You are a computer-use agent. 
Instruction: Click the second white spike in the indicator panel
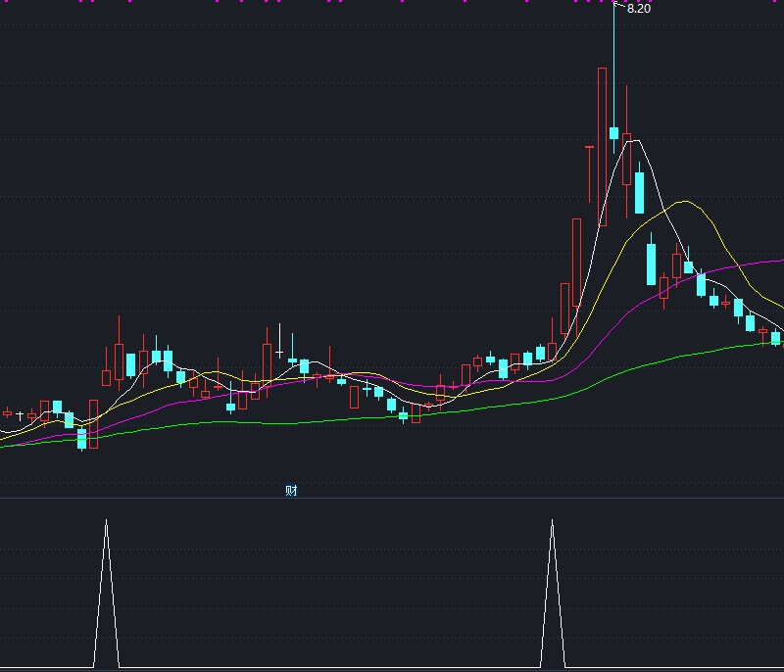pyautogui.click(x=552, y=593)
